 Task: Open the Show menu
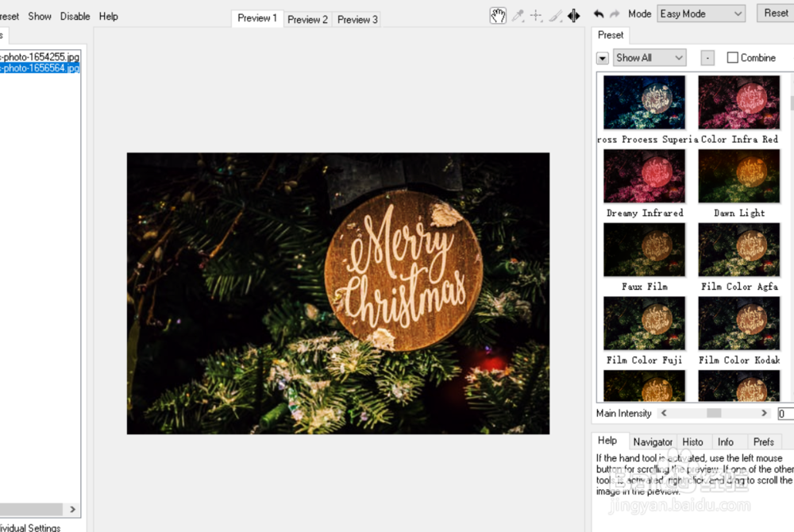click(40, 16)
